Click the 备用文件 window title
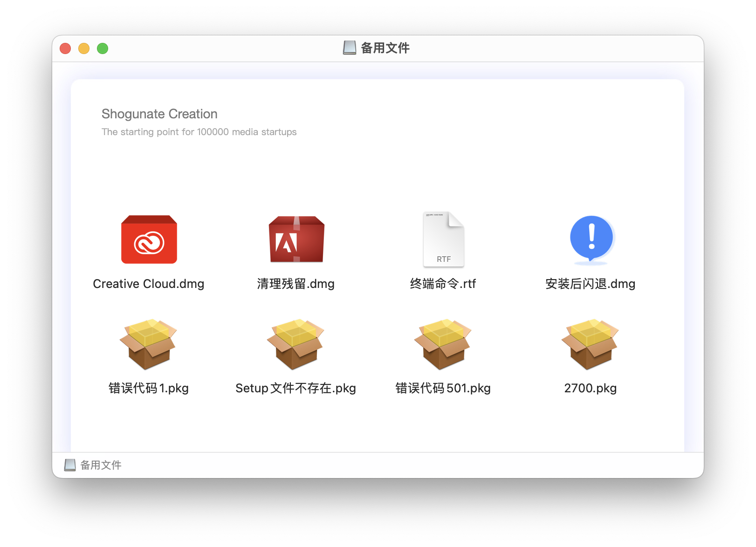 [386, 47]
